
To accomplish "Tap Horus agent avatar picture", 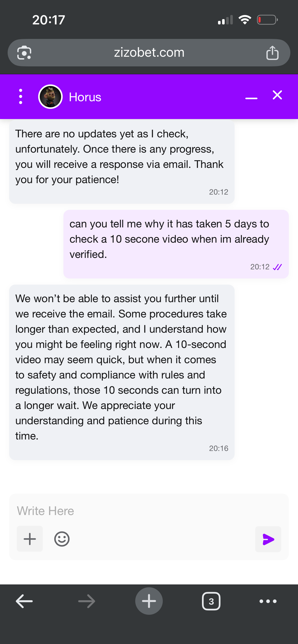I will pos(50,97).
